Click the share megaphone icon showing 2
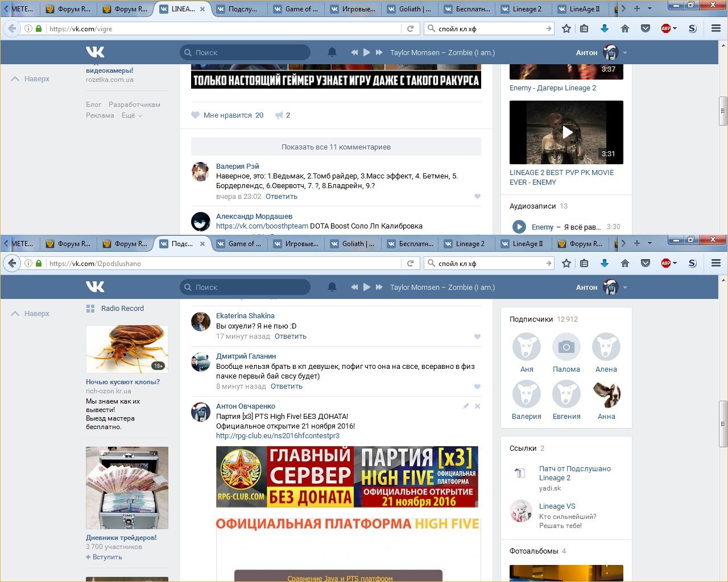Image resolution: width=728 pixels, height=582 pixels. coord(279,115)
